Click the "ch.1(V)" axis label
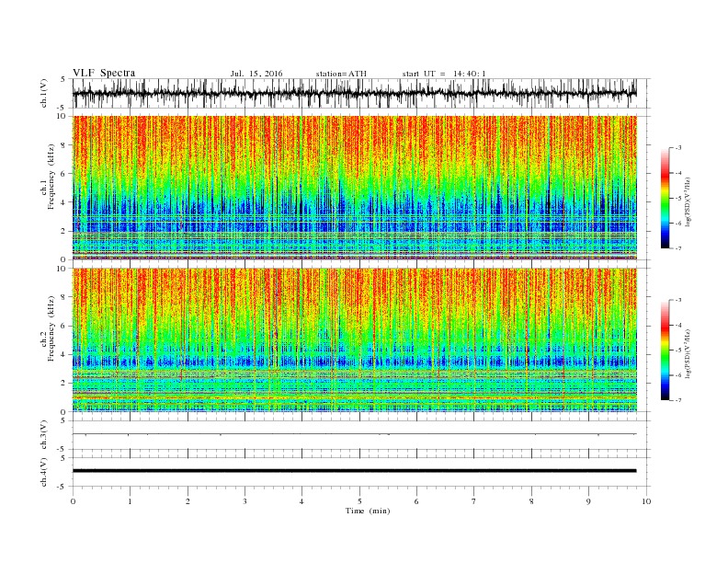Screen dimensions: 728x563 [44, 93]
